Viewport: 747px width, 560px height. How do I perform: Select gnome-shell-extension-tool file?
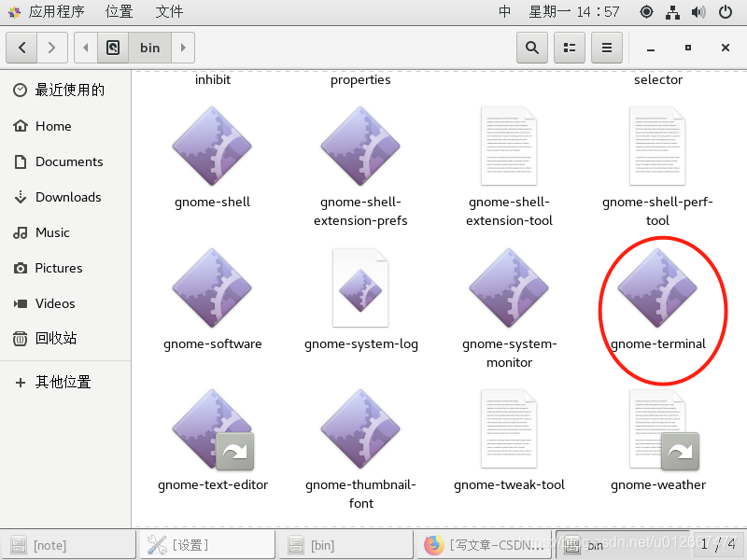pyautogui.click(x=509, y=147)
